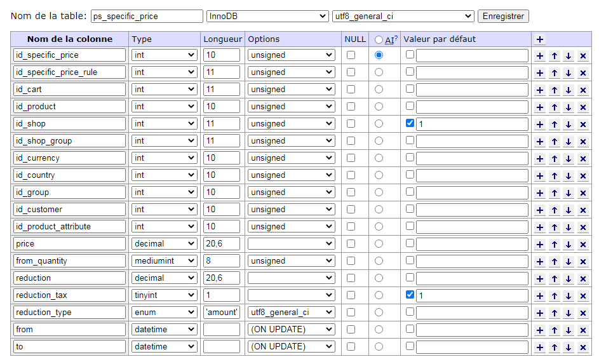Edit the 'amount' enum length field
This screenshot has width=599, height=364.
[222, 313]
